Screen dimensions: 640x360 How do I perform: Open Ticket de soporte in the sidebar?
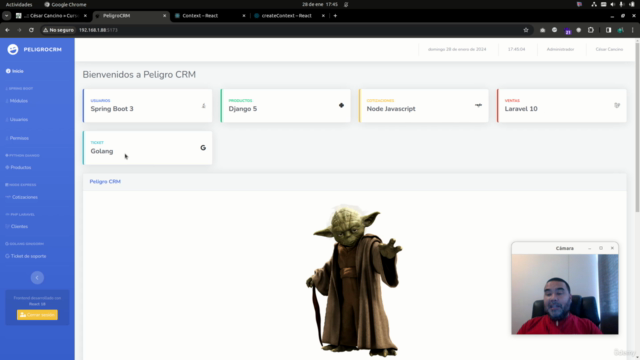pyautogui.click(x=26, y=256)
